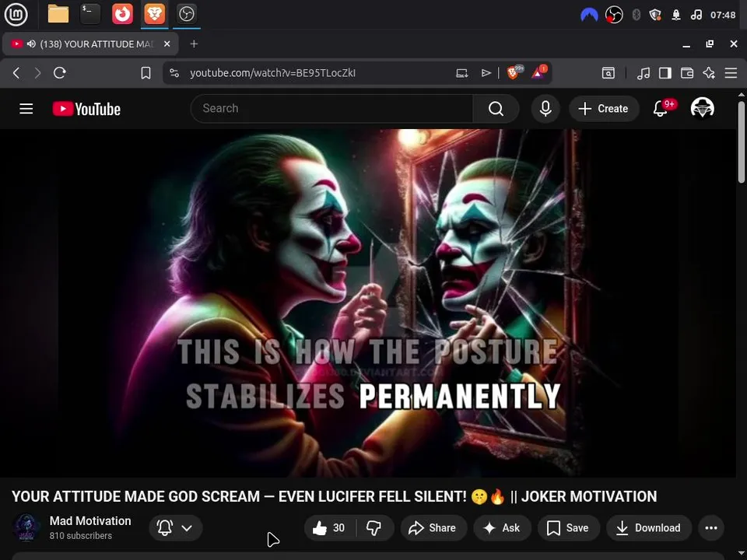
Task: Start voice search with the microphone
Action: tap(545, 109)
